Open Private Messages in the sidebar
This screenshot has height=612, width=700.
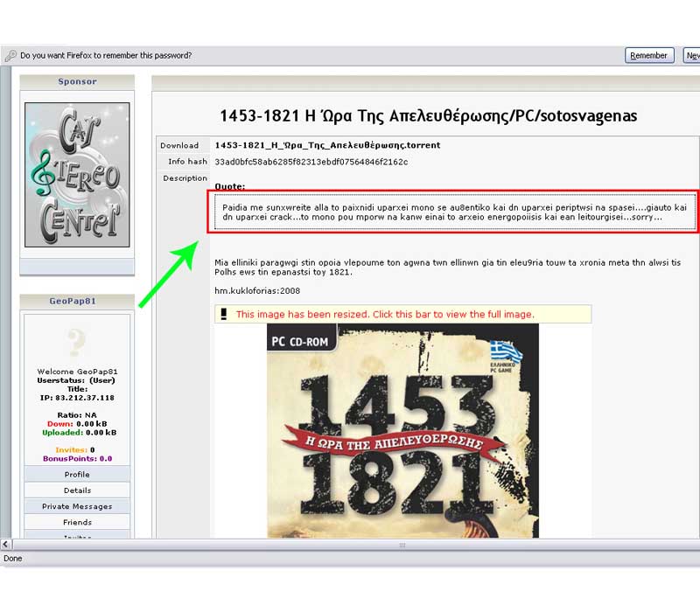77,506
